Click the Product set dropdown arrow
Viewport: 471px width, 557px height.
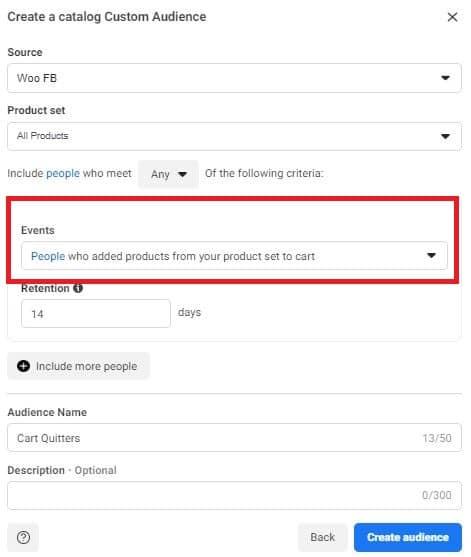click(445, 136)
